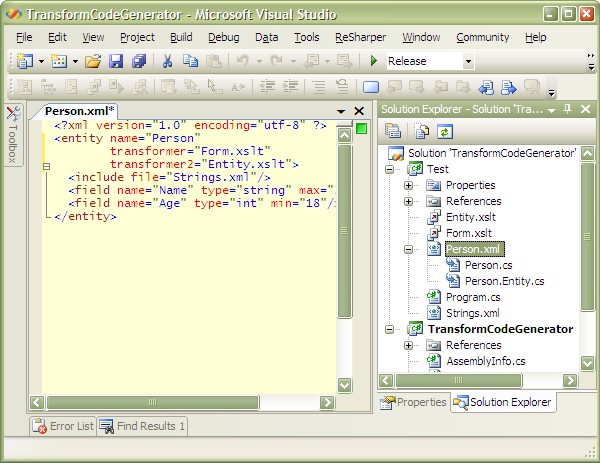This screenshot has width=600, height=463.
Task: Select the Person.xml editor tab
Action: pos(80,111)
